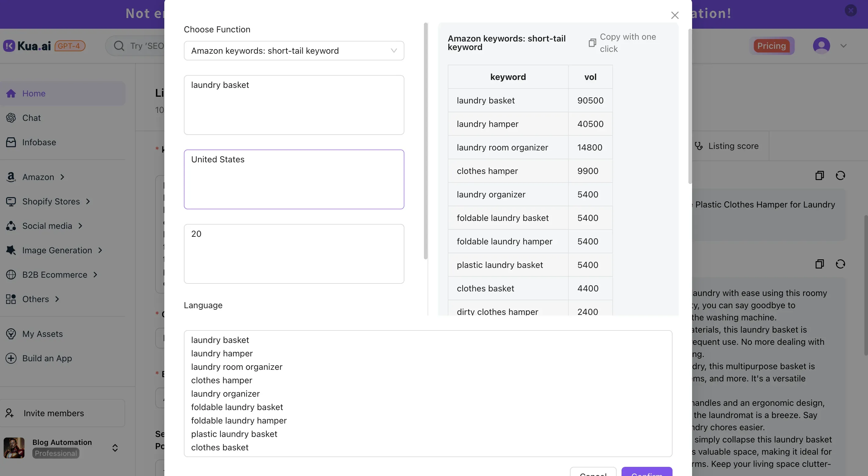Open the Choose Function dropdown

(x=294, y=50)
